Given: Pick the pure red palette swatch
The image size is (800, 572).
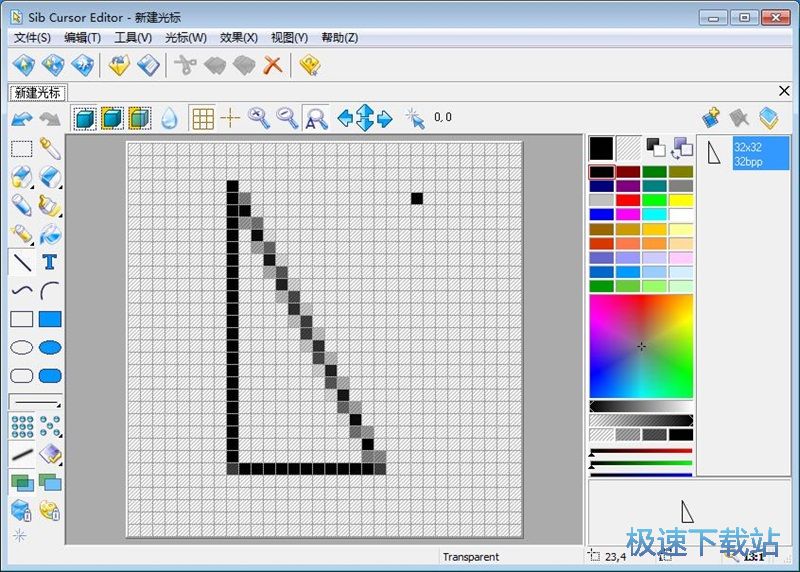Looking at the screenshot, I should coord(628,200).
